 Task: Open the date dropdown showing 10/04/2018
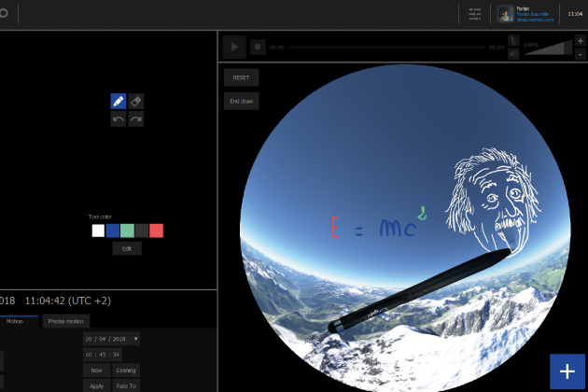pos(111,339)
